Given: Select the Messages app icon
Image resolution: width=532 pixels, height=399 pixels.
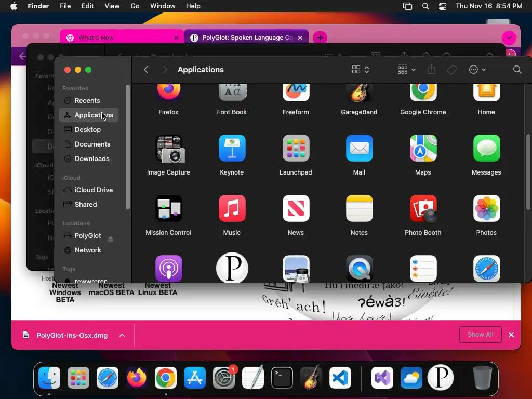Looking at the screenshot, I should tap(486, 148).
